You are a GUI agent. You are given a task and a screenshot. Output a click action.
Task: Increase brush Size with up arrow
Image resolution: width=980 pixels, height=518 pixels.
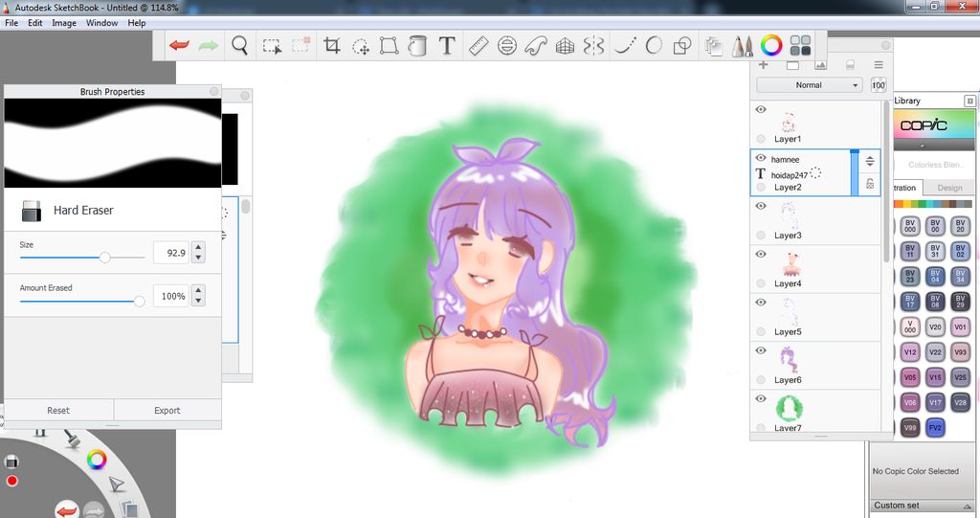[198, 248]
